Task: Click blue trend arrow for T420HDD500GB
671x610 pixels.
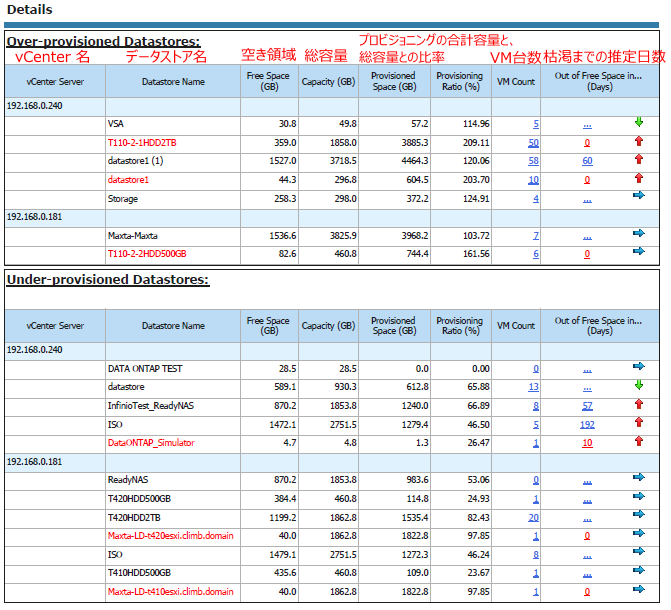Action: [x=638, y=497]
